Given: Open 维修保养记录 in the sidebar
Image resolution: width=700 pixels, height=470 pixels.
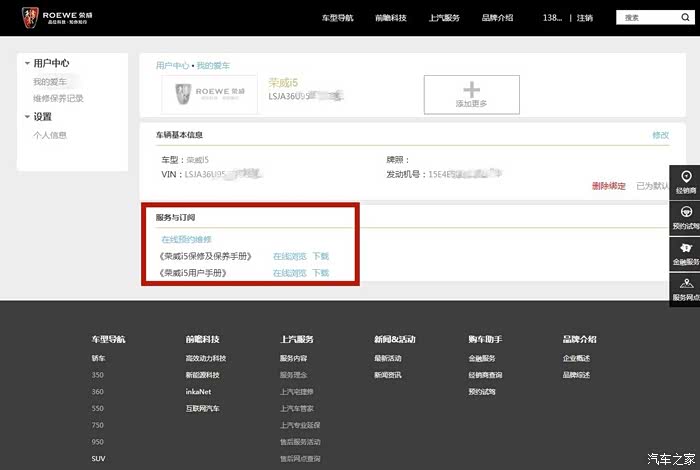Looking at the screenshot, I should (x=58, y=98).
